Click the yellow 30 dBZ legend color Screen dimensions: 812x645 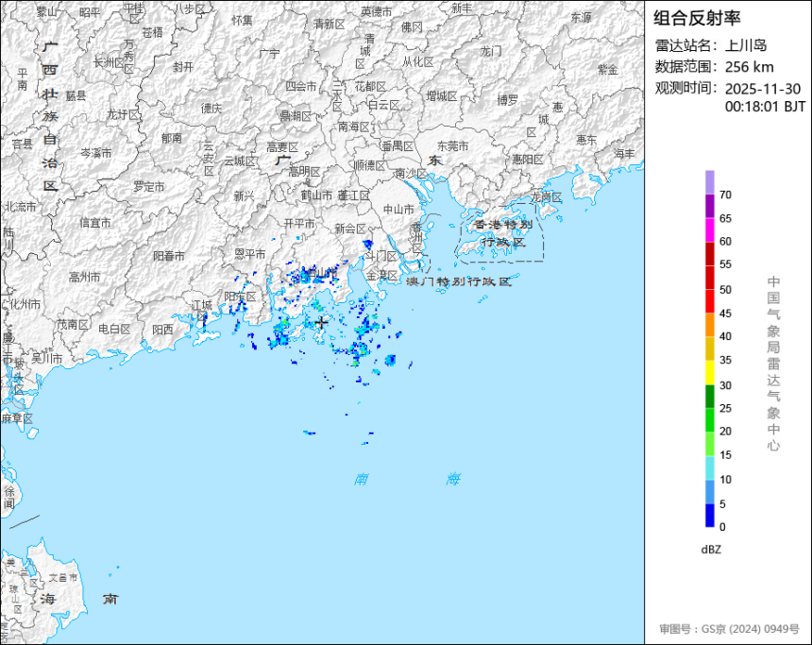coord(709,372)
